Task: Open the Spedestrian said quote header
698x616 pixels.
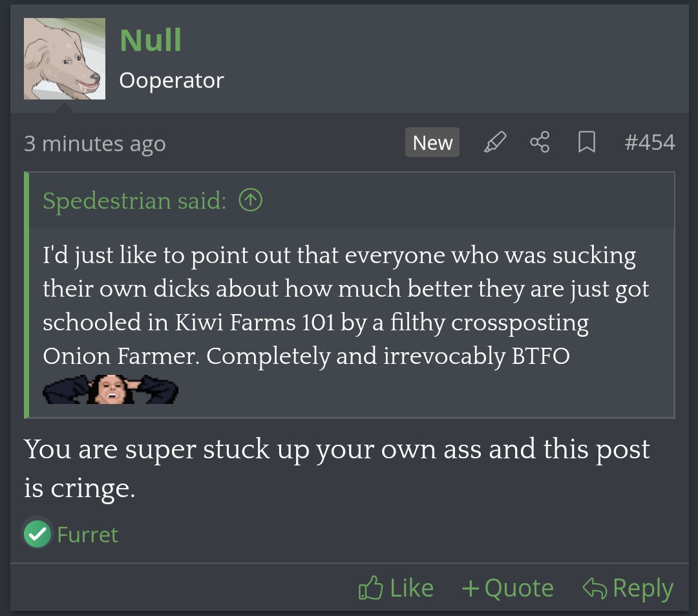Action: [x=134, y=200]
